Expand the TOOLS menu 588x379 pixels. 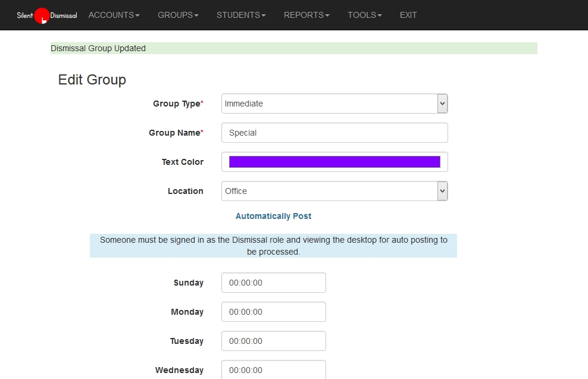point(365,15)
